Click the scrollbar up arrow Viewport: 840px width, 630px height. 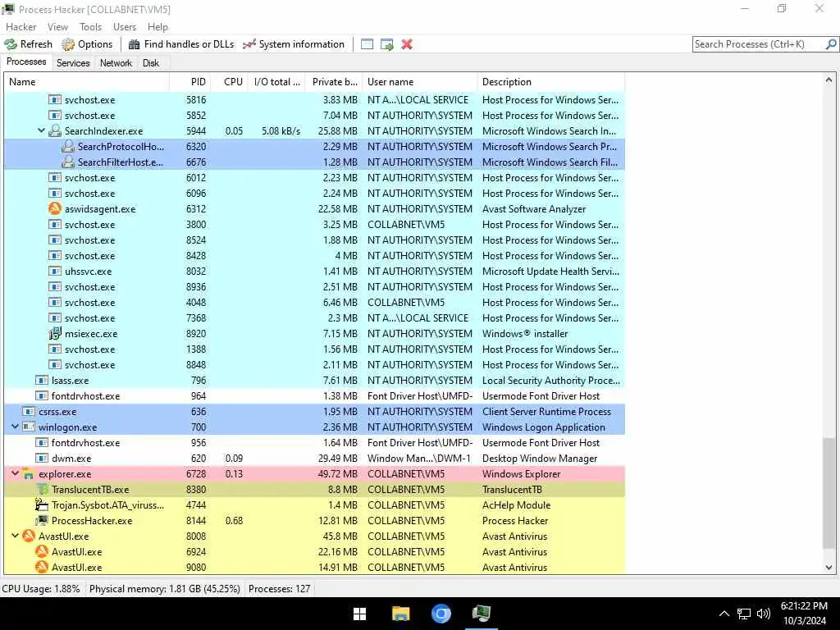[x=829, y=80]
